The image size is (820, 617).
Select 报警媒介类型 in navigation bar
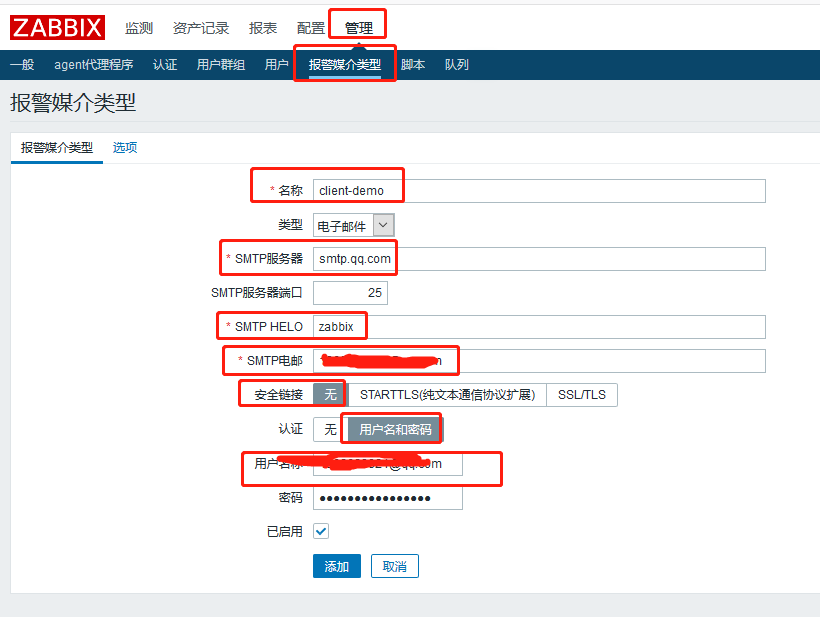pos(345,64)
